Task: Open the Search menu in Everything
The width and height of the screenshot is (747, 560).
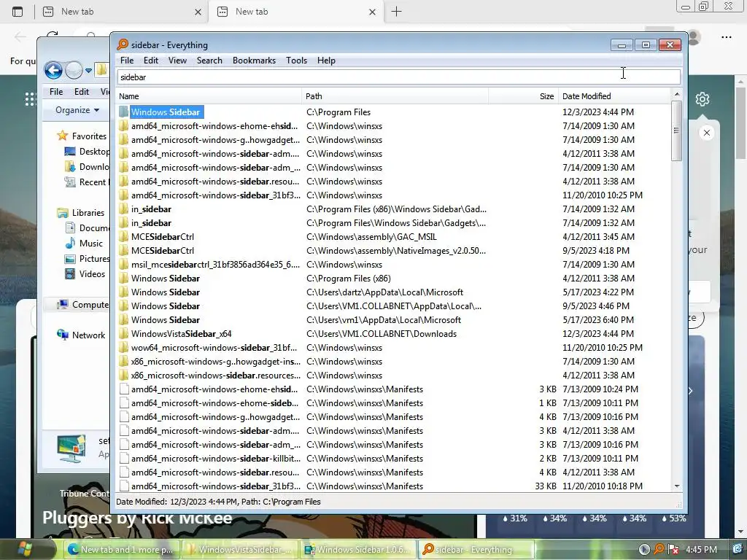Action: [209, 61]
